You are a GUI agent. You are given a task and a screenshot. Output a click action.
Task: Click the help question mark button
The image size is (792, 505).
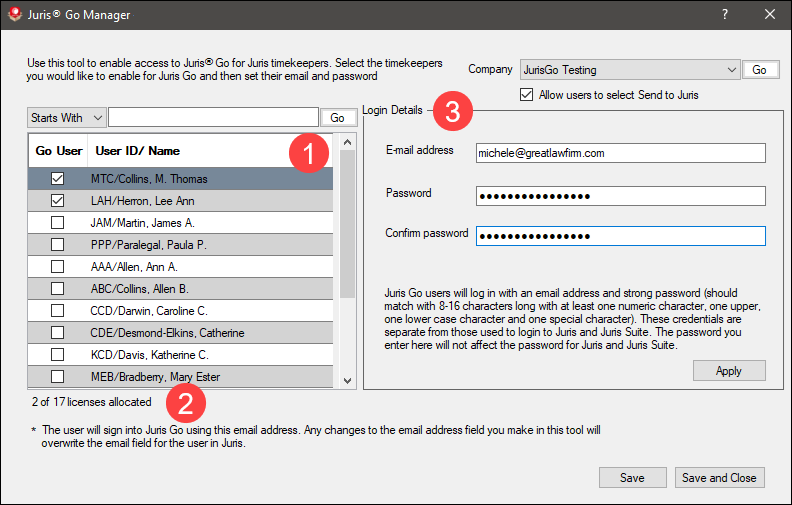point(725,15)
